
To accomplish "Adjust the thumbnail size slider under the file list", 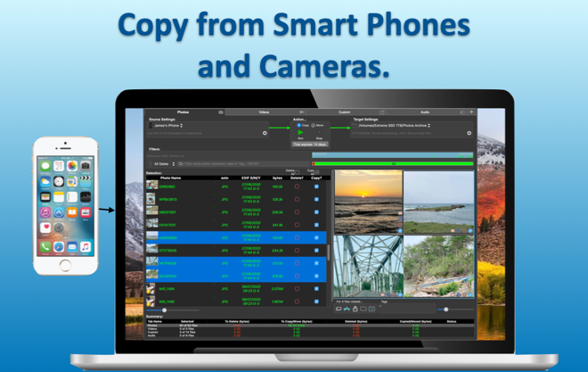I will tap(165, 310).
